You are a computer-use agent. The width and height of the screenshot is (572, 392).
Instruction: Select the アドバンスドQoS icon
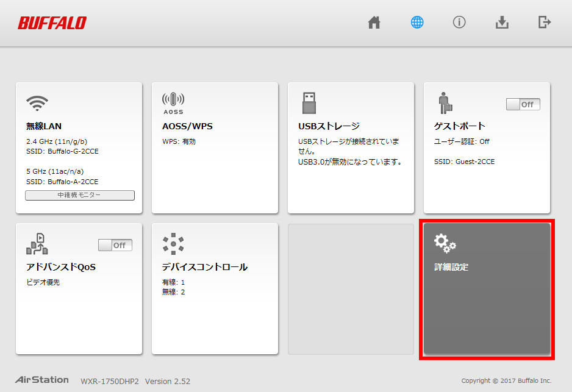pyautogui.click(x=37, y=243)
